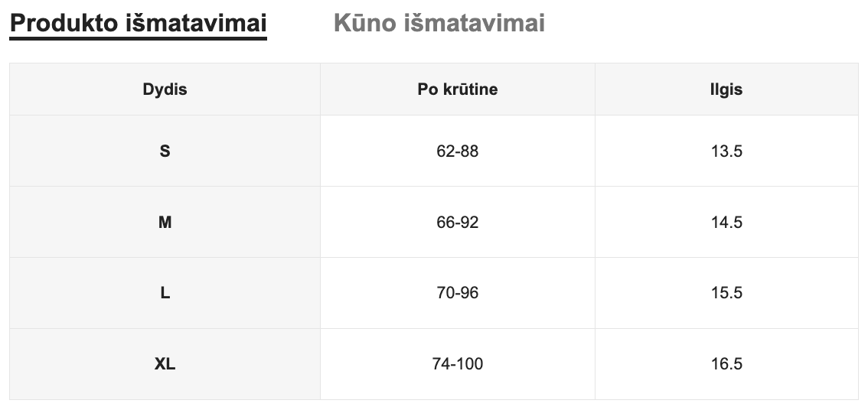Switch to the Kūno išmatavimai tab
Image resolution: width=868 pixels, height=410 pixels.
[x=439, y=23]
